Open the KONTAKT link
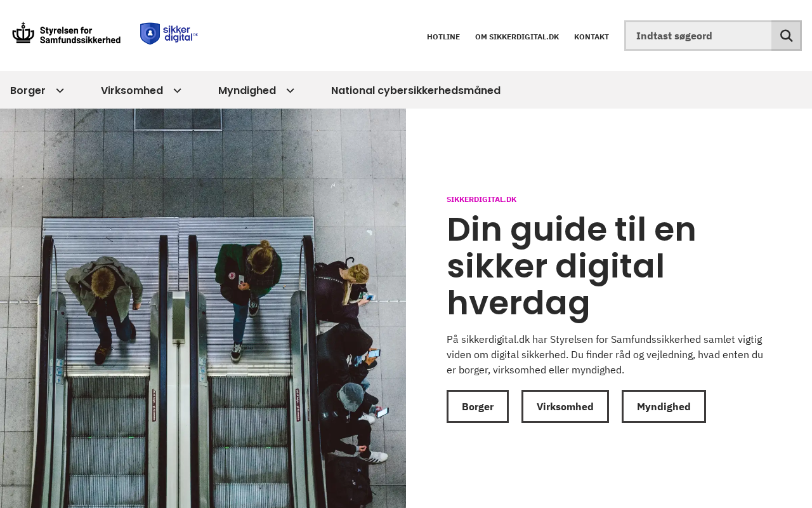812x508 pixels. (x=591, y=37)
